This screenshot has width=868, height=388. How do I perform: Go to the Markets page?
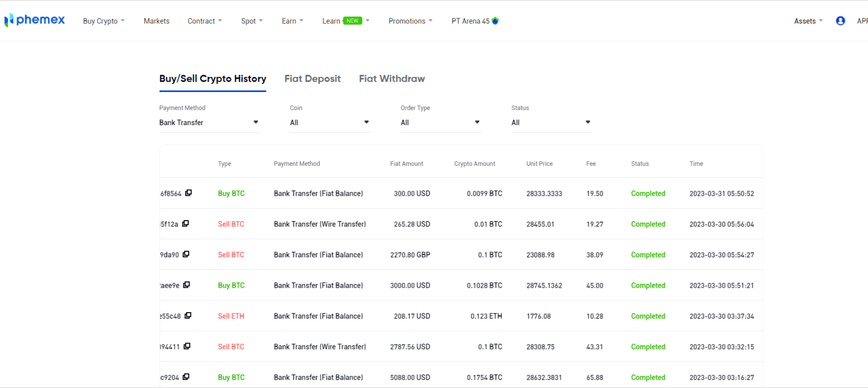[156, 21]
